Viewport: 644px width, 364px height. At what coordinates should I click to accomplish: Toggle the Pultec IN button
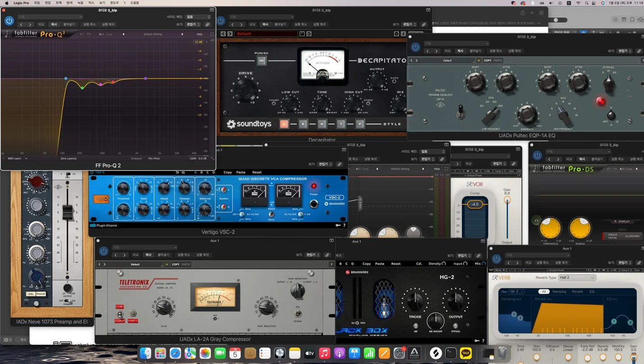[x=479, y=60]
